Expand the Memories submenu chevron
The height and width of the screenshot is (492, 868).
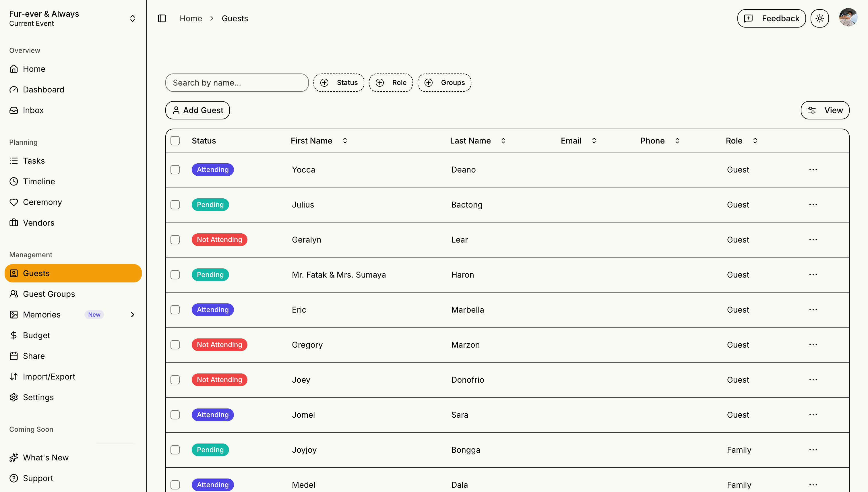tap(132, 315)
